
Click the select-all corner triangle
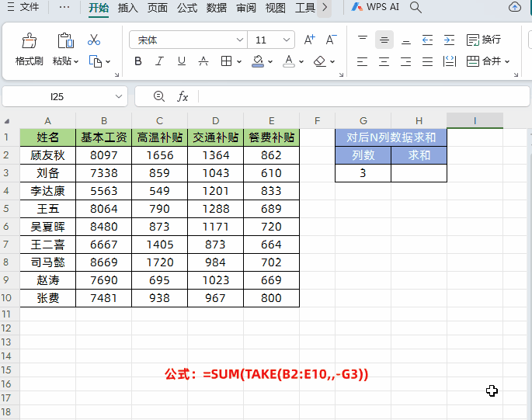pyautogui.click(x=7, y=121)
